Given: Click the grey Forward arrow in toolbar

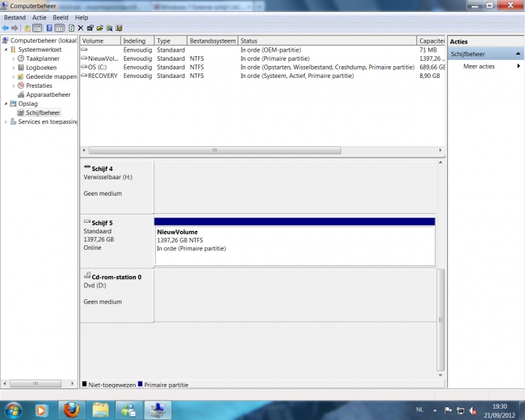Looking at the screenshot, I should (15, 28).
